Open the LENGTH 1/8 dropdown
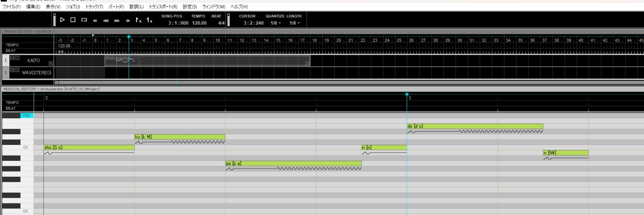 click(295, 23)
